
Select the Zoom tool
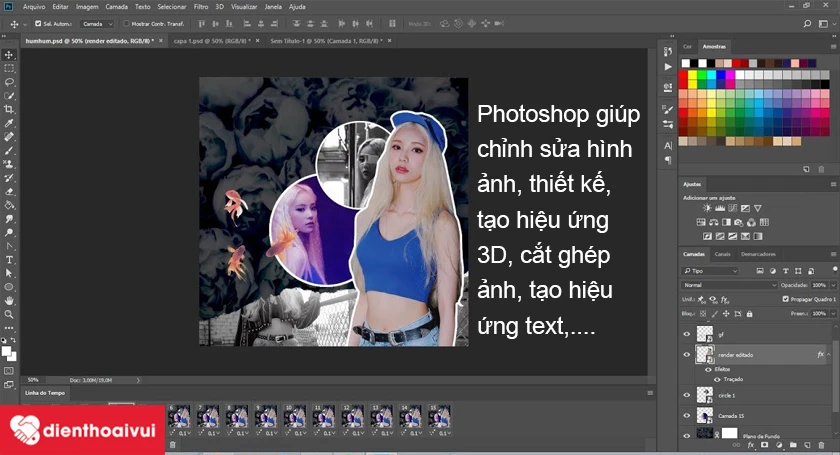click(9, 315)
